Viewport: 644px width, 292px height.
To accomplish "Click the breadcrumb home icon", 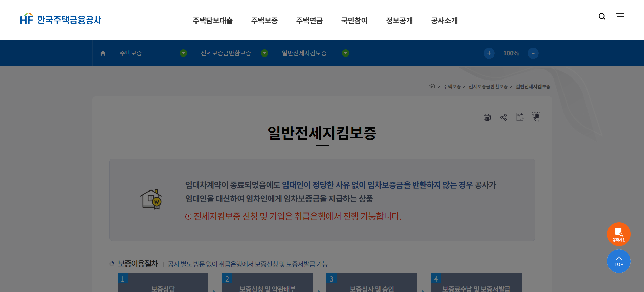I will [432, 86].
